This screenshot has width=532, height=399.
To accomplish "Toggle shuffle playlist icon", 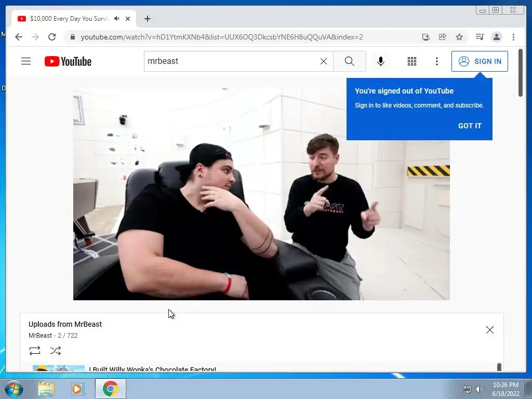I will (x=55, y=351).
